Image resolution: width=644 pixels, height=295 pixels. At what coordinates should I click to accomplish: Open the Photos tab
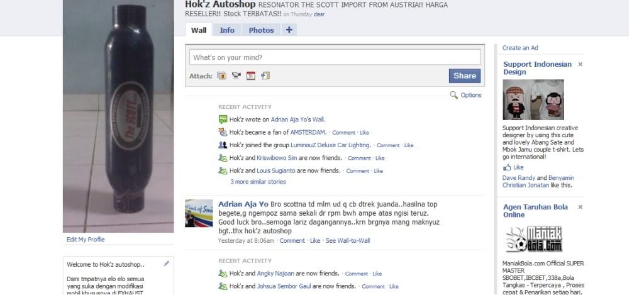(x=261, y=30)
